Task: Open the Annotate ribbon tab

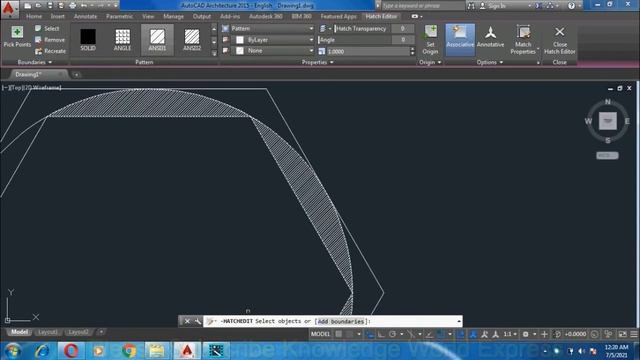Action: (x=85, y=16)
